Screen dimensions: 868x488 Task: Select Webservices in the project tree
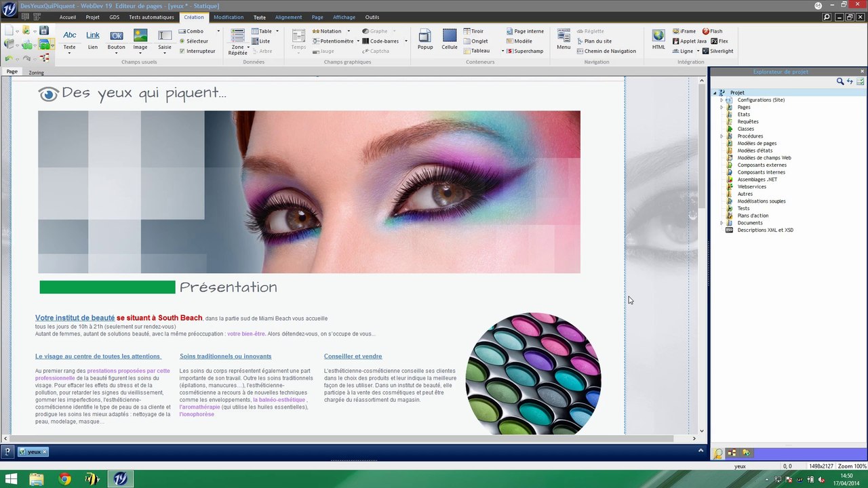click(x=751, y=187)
